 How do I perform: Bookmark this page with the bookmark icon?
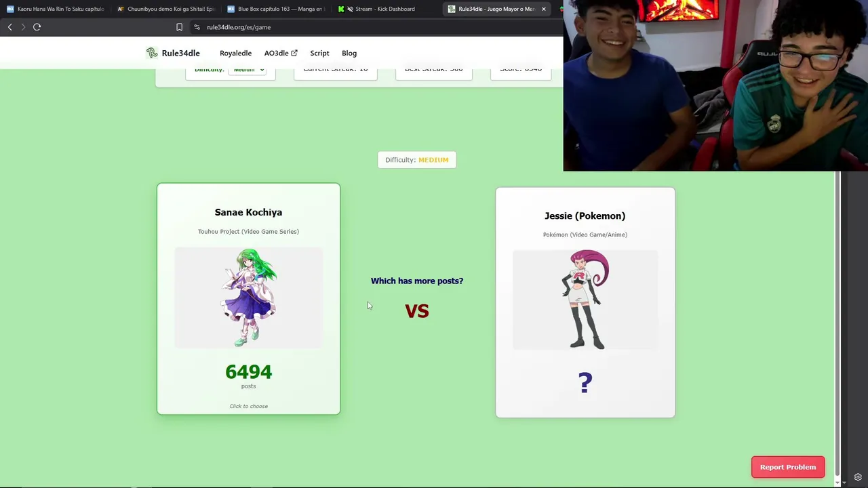pos(179,27)
